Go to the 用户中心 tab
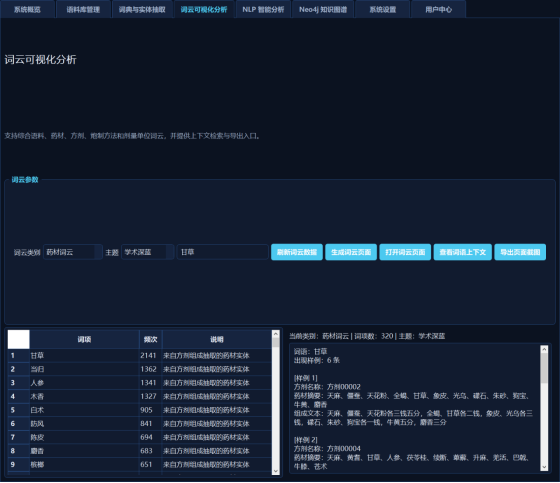The height and width of the screenshot is (483, 560). (x=439, y=9)
